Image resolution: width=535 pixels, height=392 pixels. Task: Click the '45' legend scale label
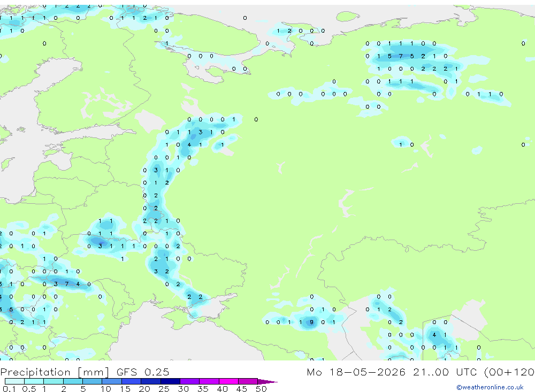242,389
